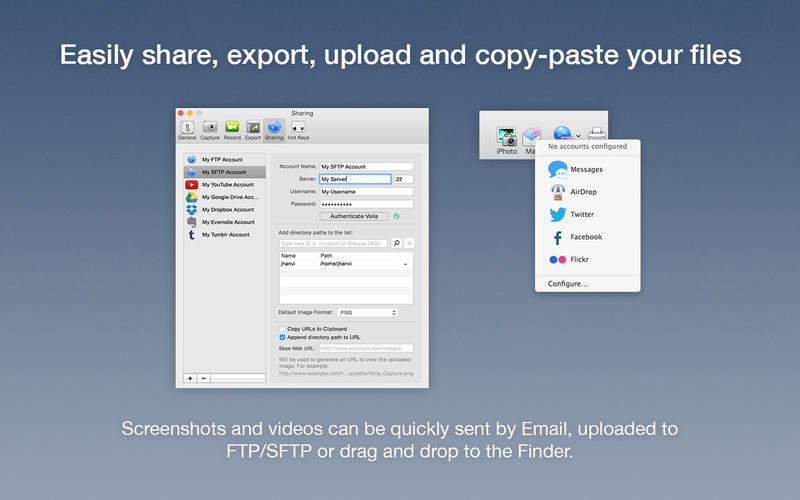Screen dimensions: 800x500
Task: Click the printer icon in the toolbar
Action: (x=596, y=134)
